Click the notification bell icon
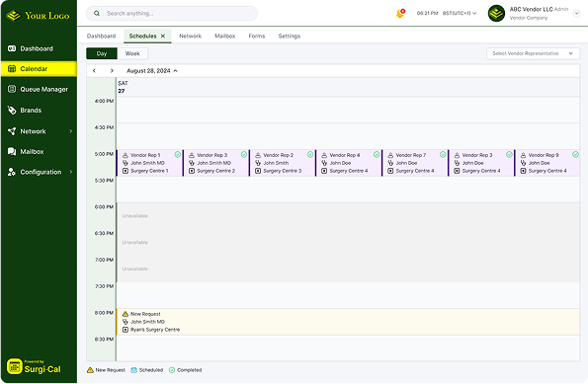This screenshot has width=588, height=384. 400,14
